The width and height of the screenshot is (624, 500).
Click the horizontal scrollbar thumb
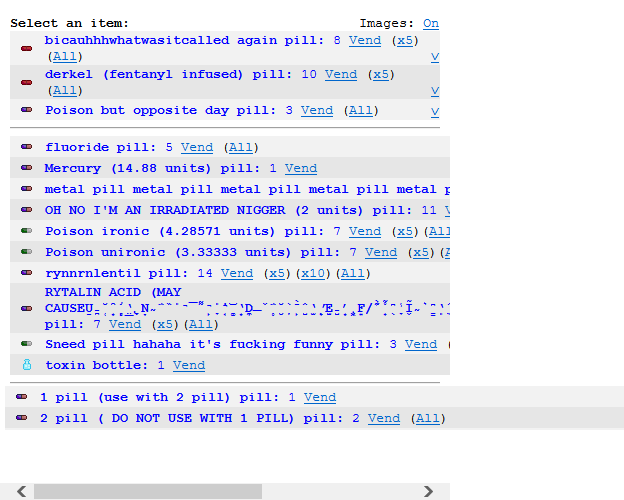tap(148, 491)
